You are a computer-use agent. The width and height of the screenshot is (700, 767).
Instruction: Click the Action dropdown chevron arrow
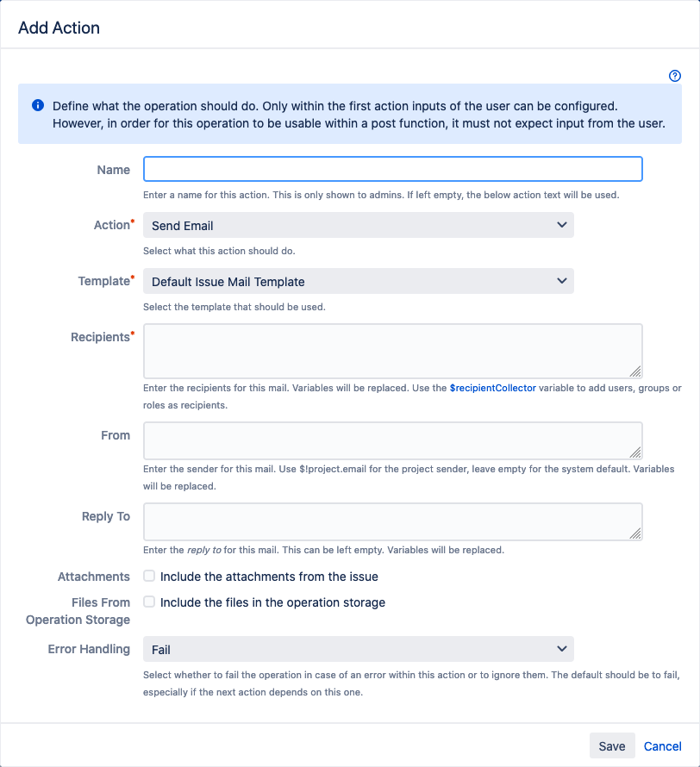(562, 226)
